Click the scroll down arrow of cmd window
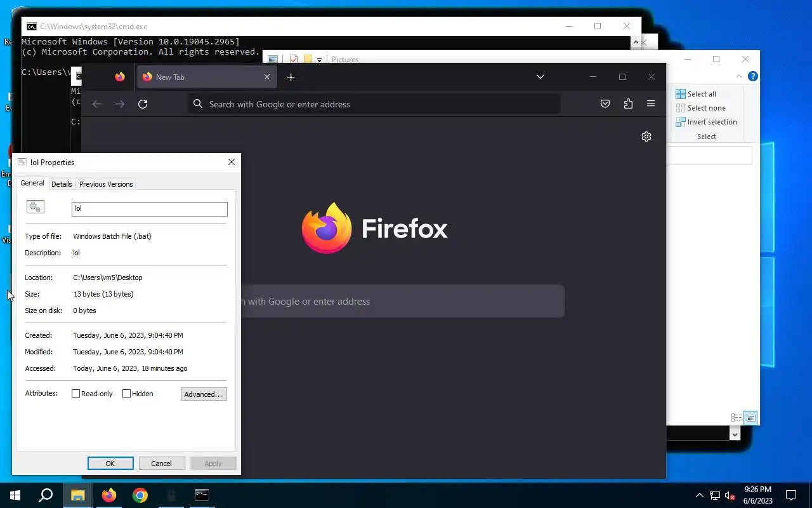The height and width of the screenshot is (508, 812). tap(735, 434)
